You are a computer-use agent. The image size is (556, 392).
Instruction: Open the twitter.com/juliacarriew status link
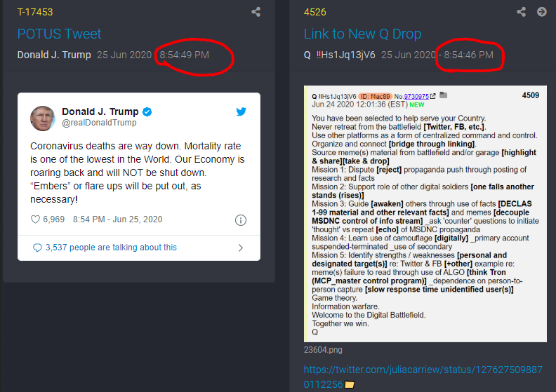coord(423,377)
